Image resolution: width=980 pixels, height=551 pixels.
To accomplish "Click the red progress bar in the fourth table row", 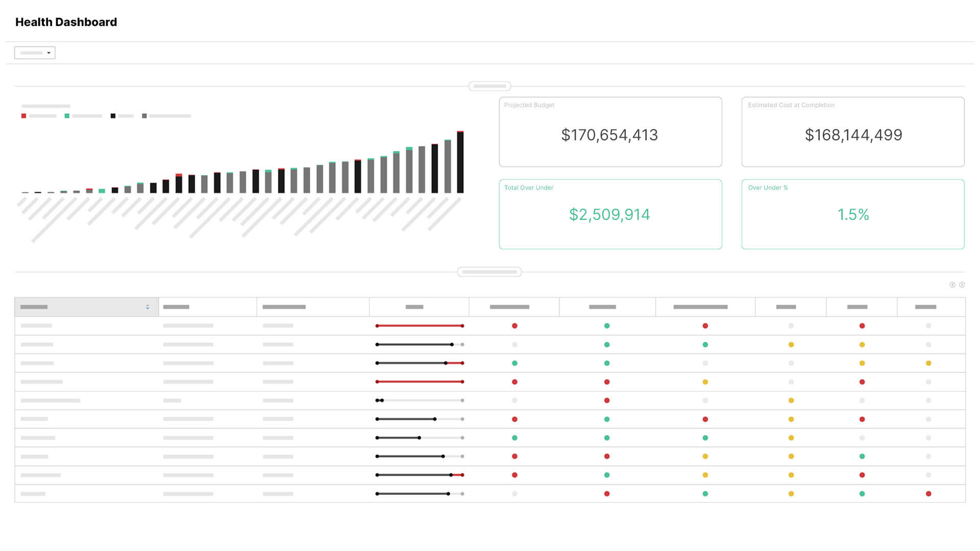I will coord(419,381).
